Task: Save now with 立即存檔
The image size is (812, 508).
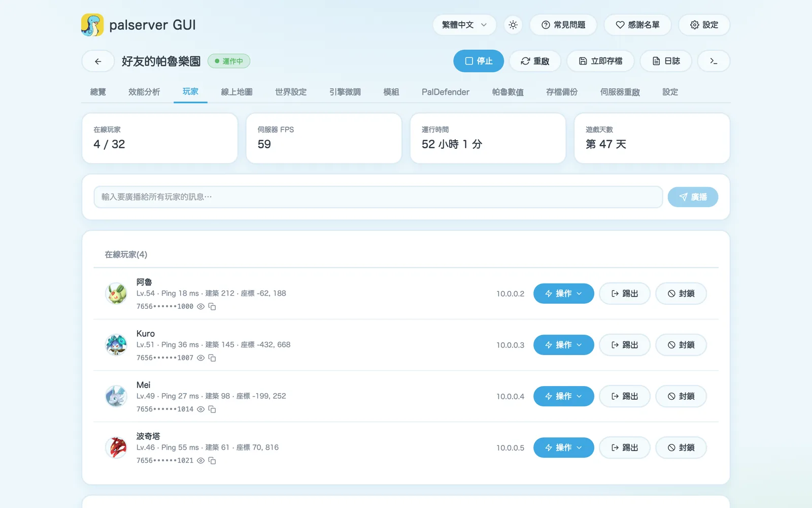Action: (600, 61)
